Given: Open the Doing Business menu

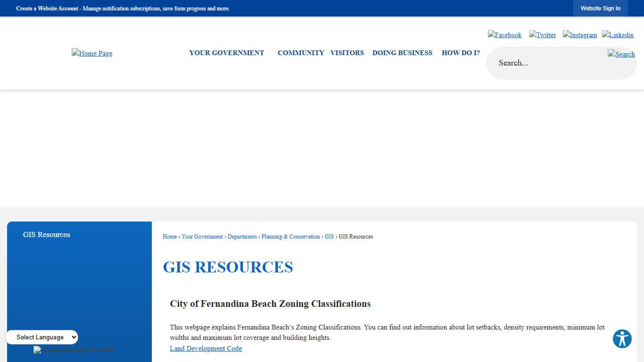Looking at the screenshot, I should [402, 53].
